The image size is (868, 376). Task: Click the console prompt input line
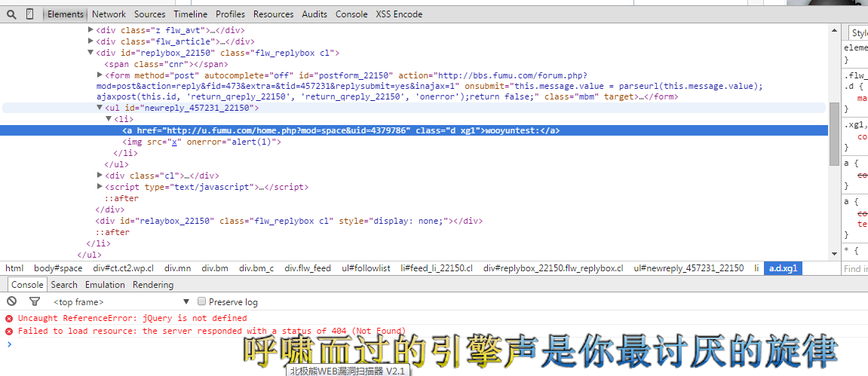click(434, 344)
